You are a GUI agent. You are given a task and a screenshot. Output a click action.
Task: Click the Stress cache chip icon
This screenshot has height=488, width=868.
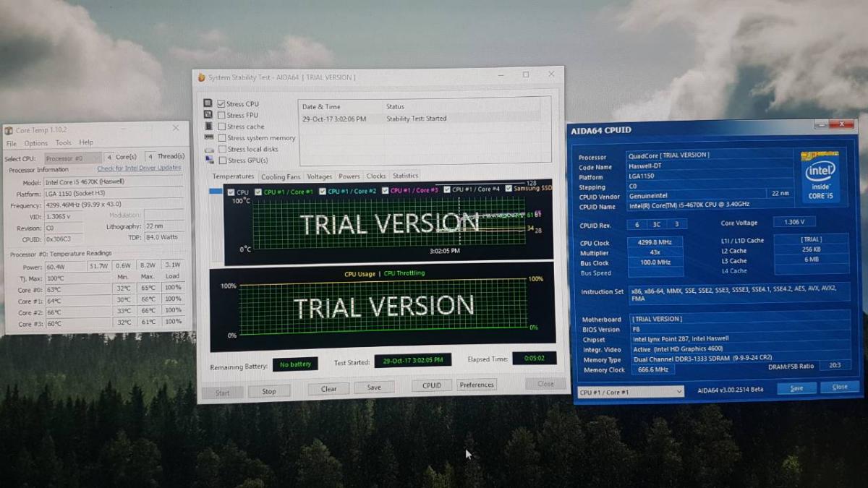208,126
